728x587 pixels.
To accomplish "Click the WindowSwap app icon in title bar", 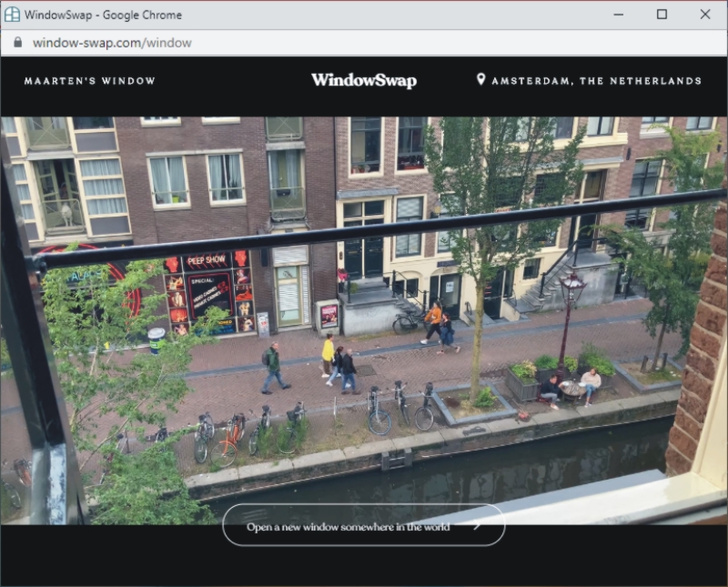I will pyautogui.click(x=12, y=15).
